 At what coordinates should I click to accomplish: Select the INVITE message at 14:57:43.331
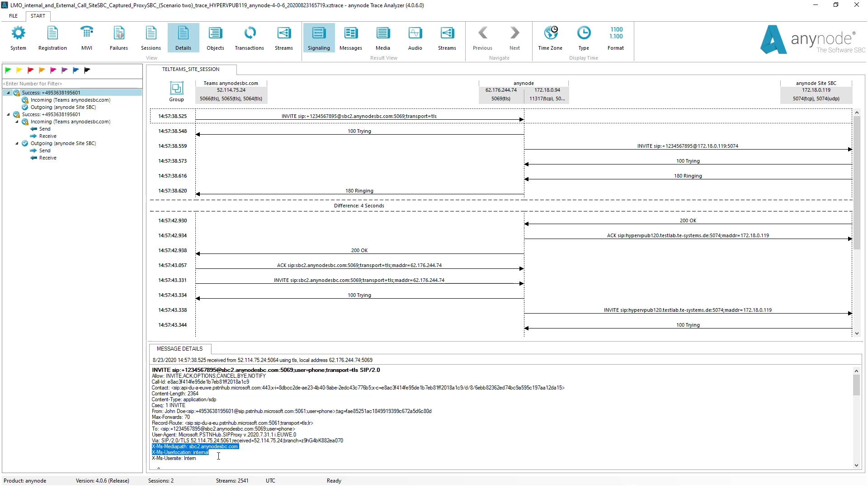coord(359,281)
